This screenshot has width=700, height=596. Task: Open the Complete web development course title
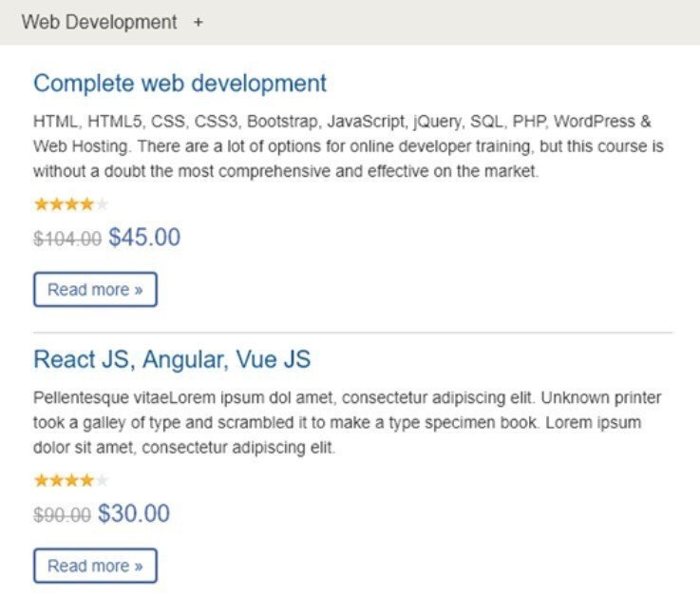(x=180, y=84)
